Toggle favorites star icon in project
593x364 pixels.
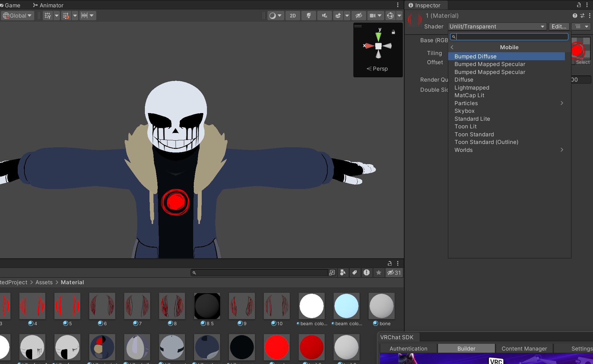click(x=378, y=273)
